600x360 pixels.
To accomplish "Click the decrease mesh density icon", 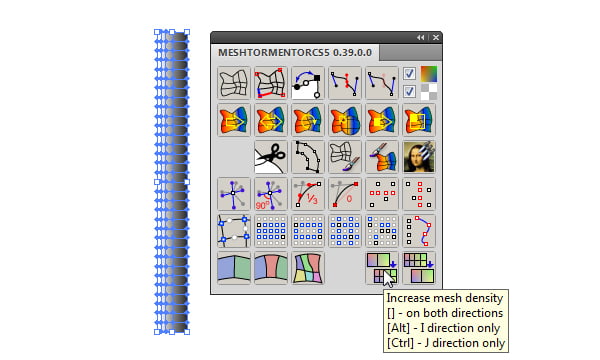I will click(419, 268).
